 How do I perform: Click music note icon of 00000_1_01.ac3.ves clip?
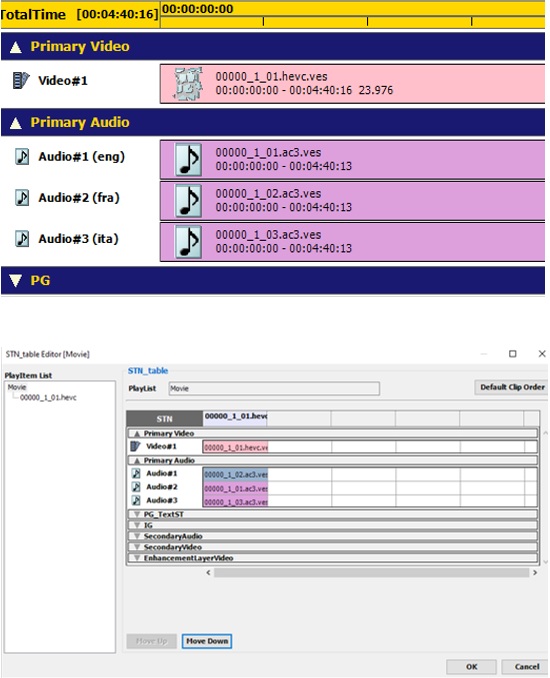pyautogui.click(x=188, y=160)
